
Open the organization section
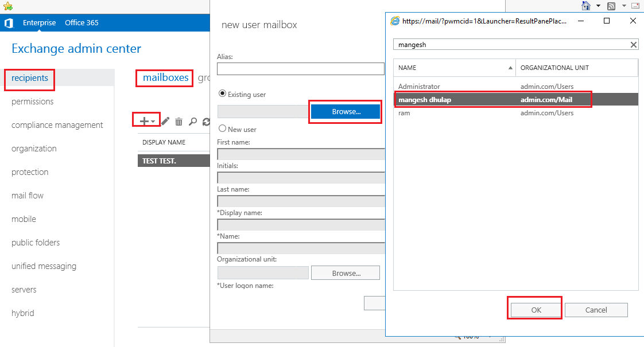[34, 148]
